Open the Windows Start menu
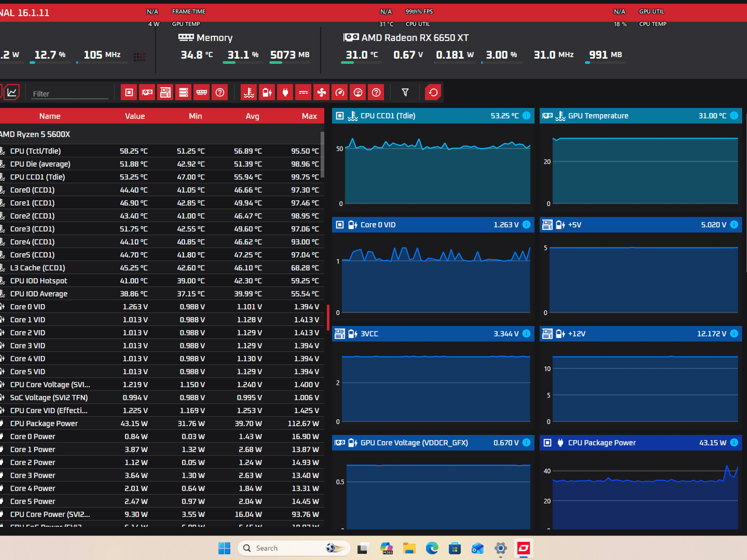 224,548
